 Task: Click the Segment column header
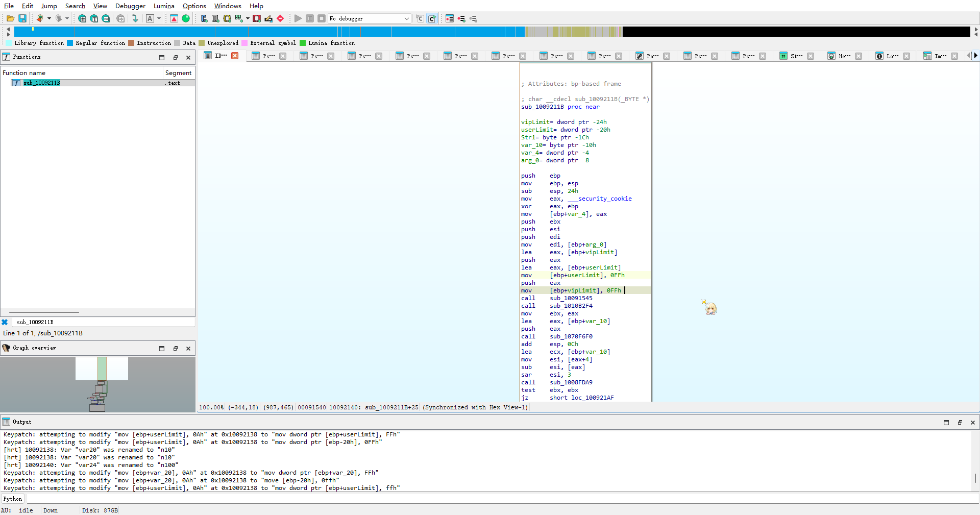tap(178, 73)
